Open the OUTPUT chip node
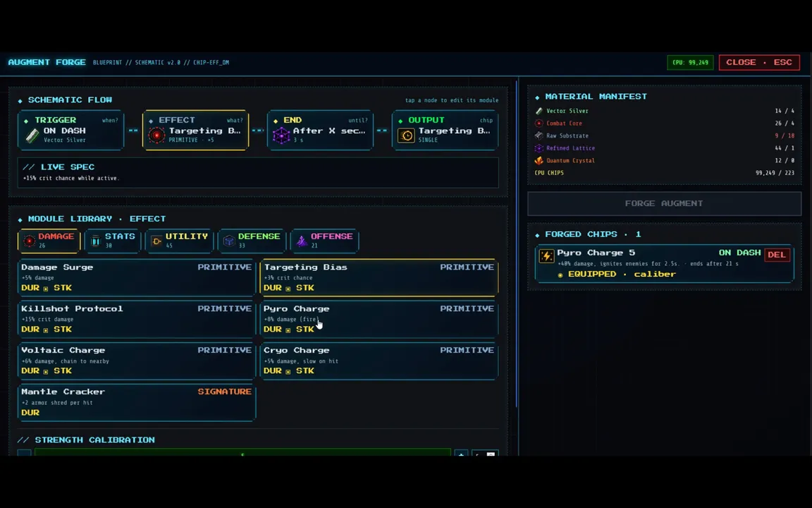This screenshot has width=812, height=508. point(445,130)
